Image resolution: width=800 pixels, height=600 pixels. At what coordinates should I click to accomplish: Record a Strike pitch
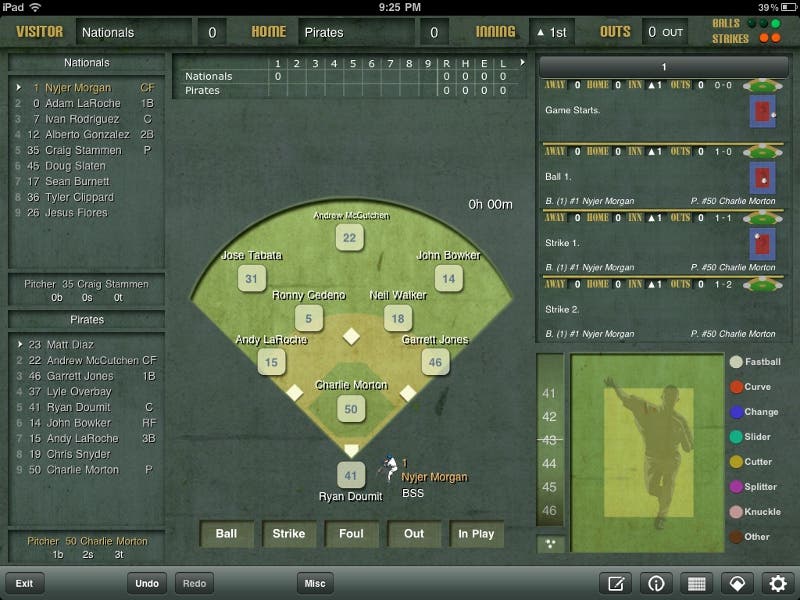[x=289, y=534]
